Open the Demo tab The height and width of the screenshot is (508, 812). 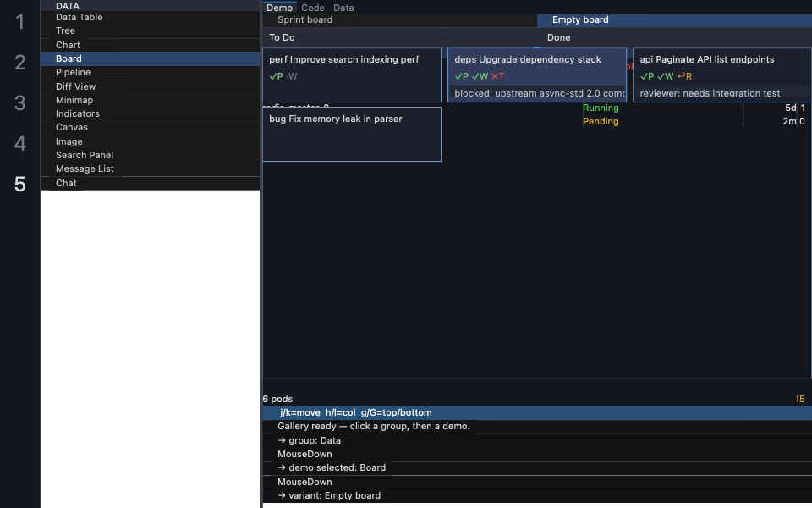pos(280,8)
